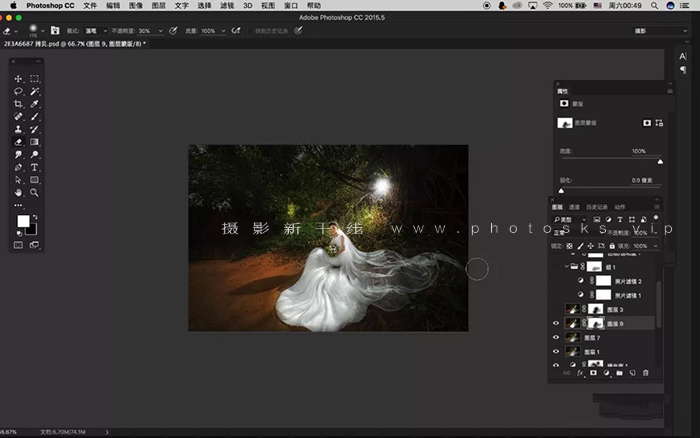The image size is (700, 438).
Task: Open the brush settings panel toggle
Action: [x=55, y=30]
